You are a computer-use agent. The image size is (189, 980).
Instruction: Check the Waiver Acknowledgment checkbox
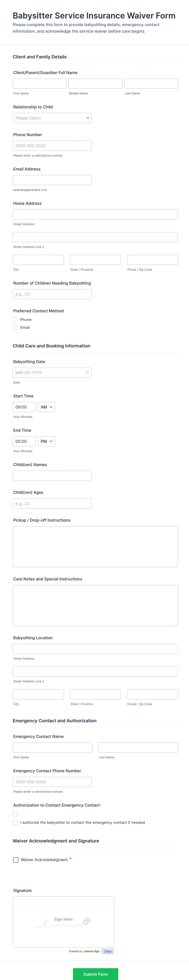[x=16, y=859]
